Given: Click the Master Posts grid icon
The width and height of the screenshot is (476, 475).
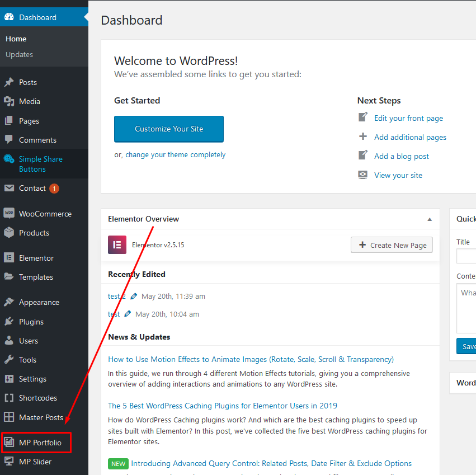Looking at the screenshot, I should 9,417.
